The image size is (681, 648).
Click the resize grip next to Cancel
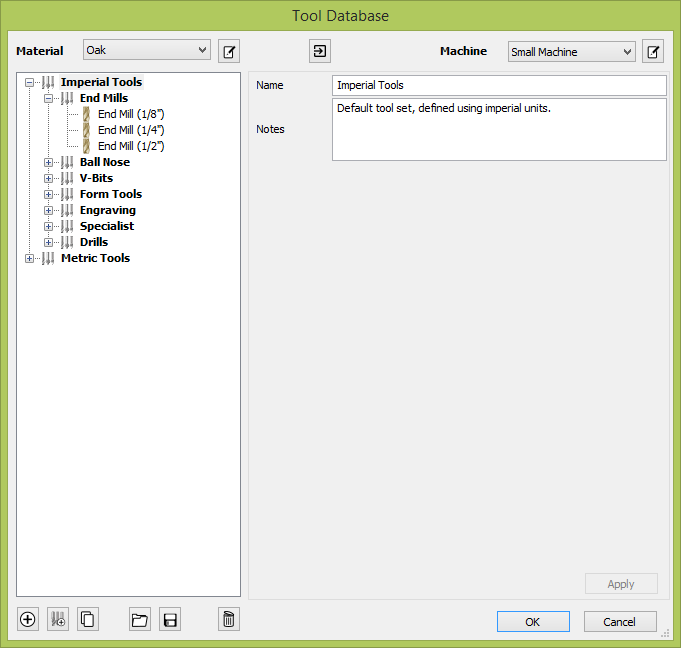665,634
